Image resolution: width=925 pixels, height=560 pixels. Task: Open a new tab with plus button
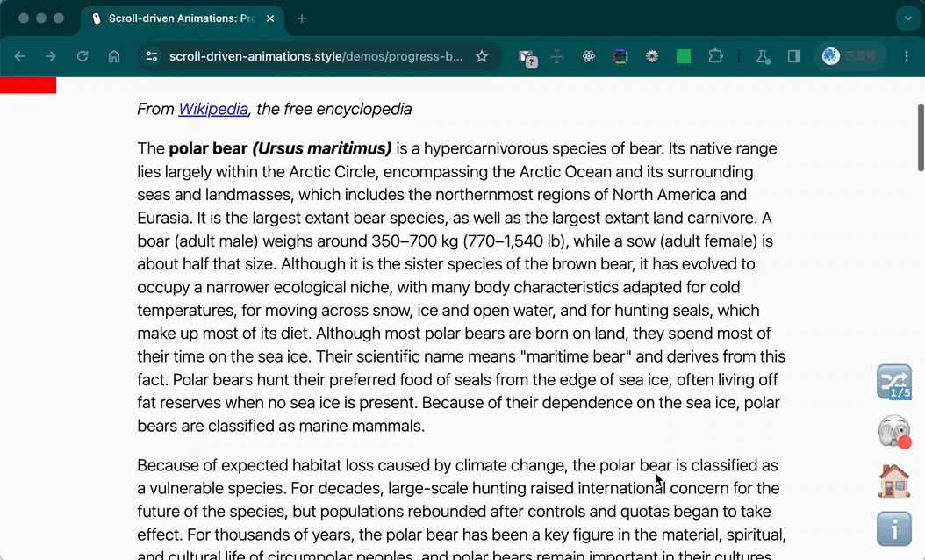click(301, 18)
